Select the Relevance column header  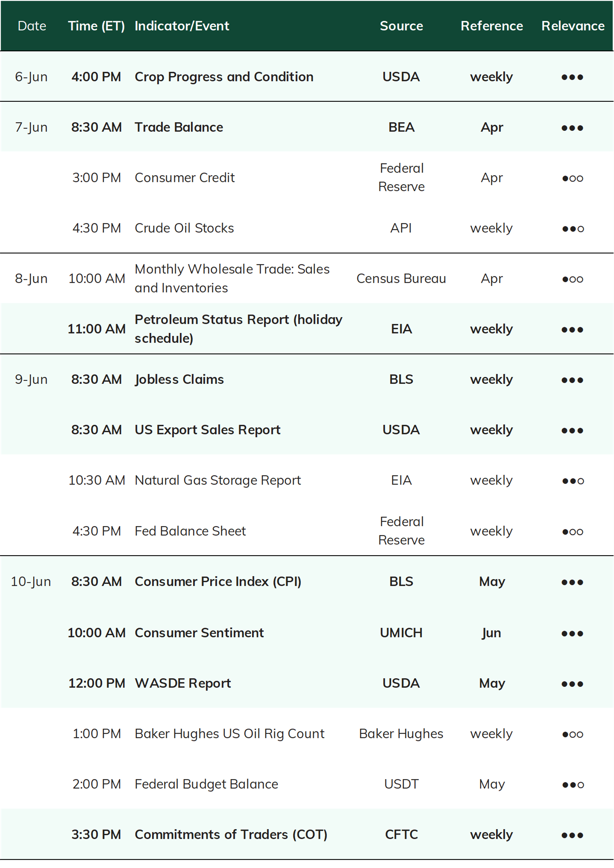(573, 26)
